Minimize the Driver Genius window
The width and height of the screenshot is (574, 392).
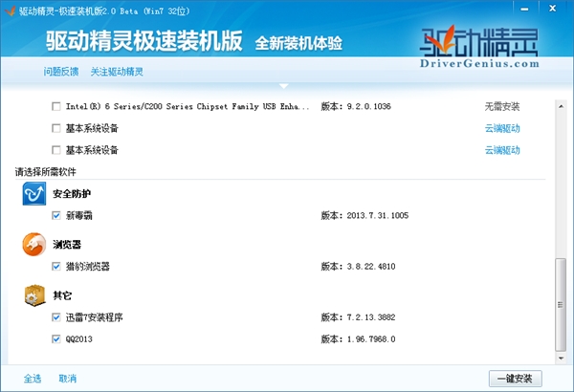525,10
